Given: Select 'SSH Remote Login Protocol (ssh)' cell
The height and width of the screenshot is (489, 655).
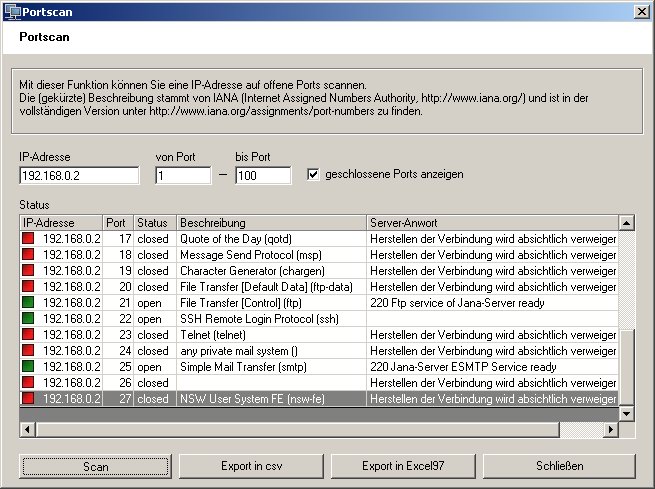Looking at the screenshot, I should click(272, 319).
